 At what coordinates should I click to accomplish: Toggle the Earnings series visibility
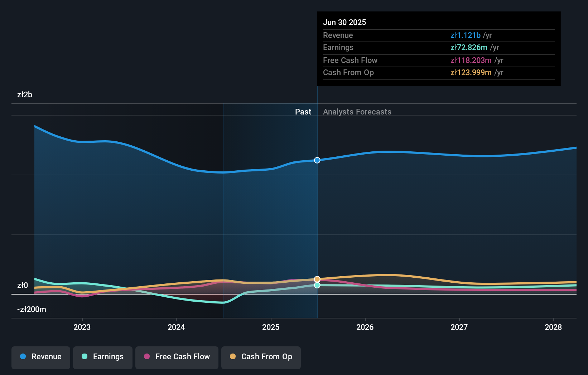point(103,357)
